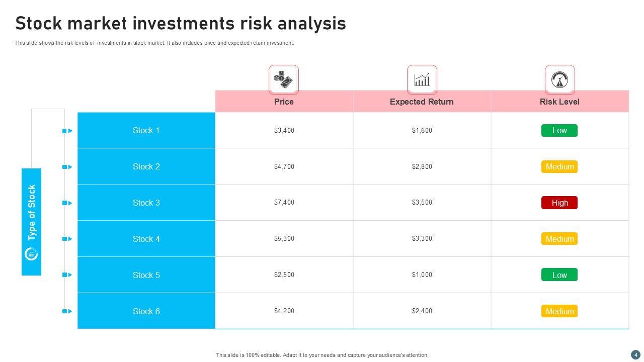
Task: Click the slide title text
Action: tap(181, 24)
